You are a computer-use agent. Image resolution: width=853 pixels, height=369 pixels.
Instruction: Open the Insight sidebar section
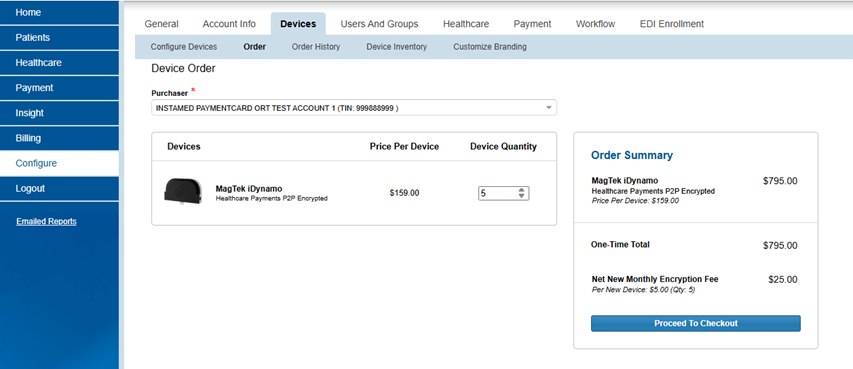pyautogui.click(x=59, y=113)
